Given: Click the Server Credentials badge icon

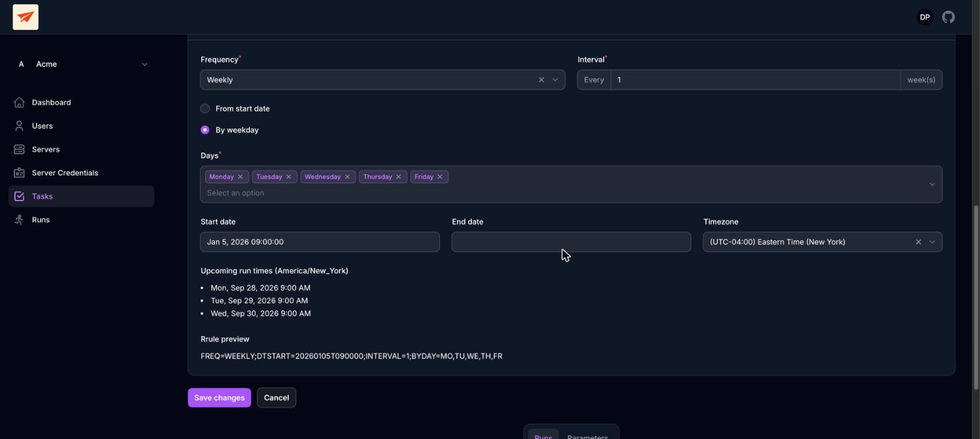Looking at the screenshot, I should (19, 173).
